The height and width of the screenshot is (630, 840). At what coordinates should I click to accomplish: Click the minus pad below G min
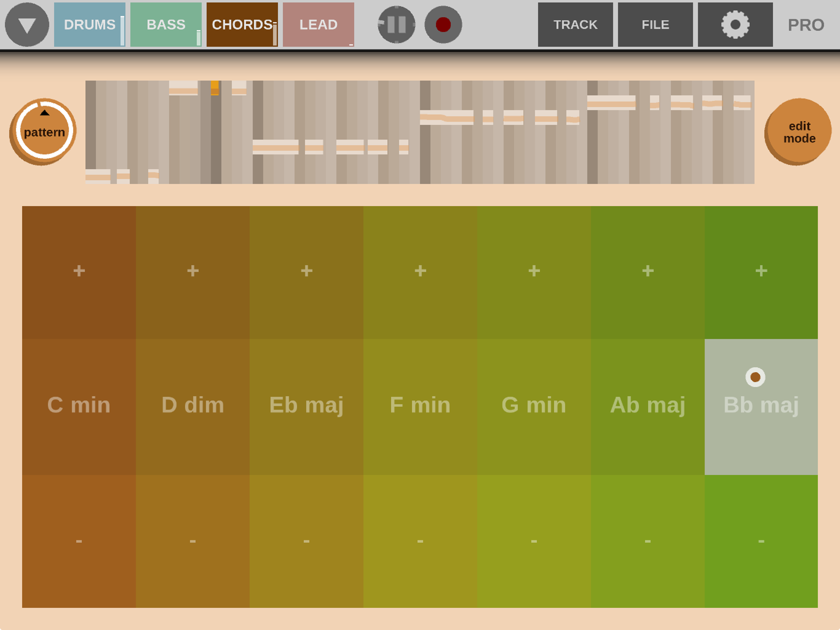pos(534,541)
